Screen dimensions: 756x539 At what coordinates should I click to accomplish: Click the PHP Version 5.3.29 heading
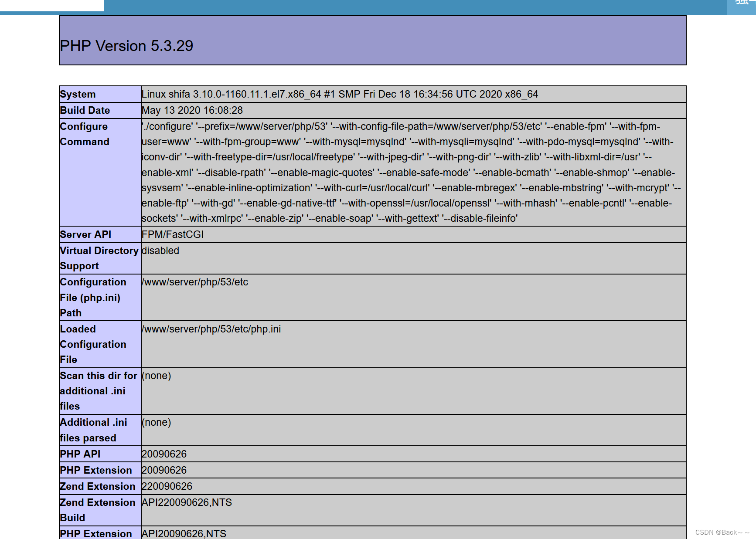(126, 46)
